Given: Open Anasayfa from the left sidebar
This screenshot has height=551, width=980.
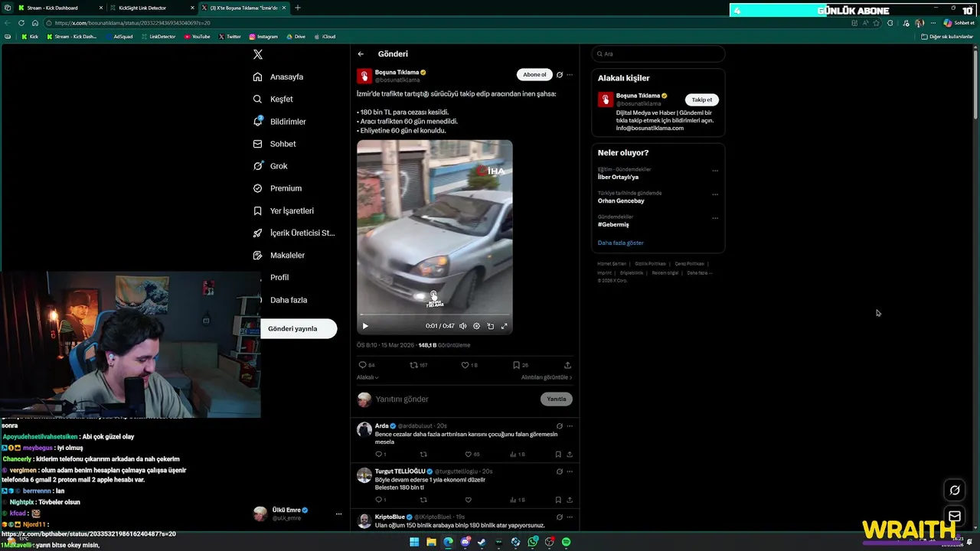Looking at the screenshot, I should (x=279, y=77).
